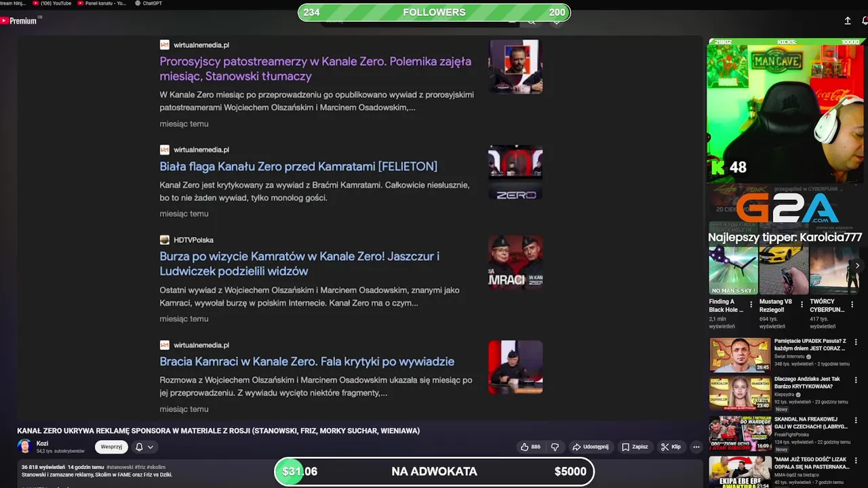
Task: Open article 'Burza po wizycie Kamratów w Kanale Zero'
Action: coord(300,264)
